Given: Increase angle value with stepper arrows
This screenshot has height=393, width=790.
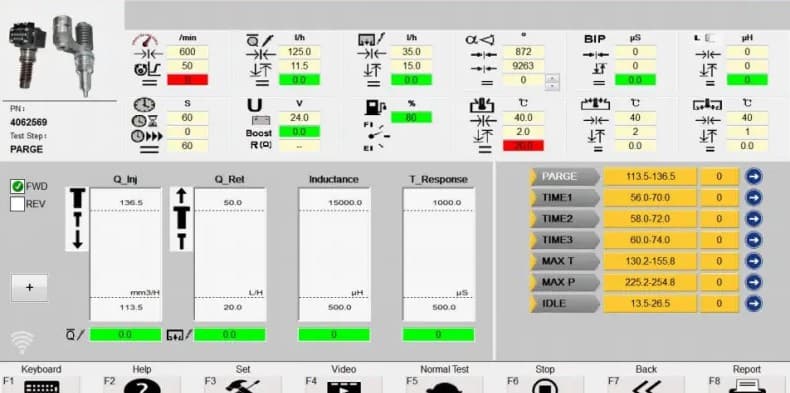Looking at the screenshot, I should pos(553,78).
